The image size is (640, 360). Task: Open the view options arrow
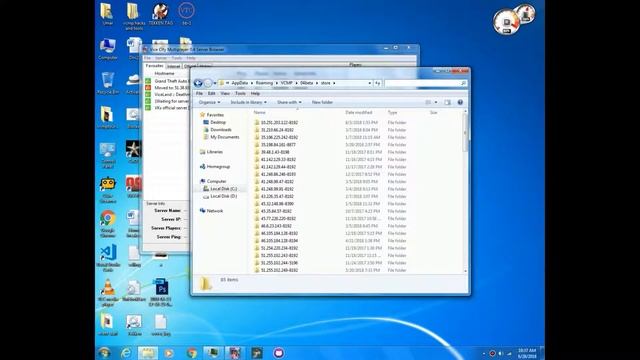pyautogui.click(x=436, y=102)
